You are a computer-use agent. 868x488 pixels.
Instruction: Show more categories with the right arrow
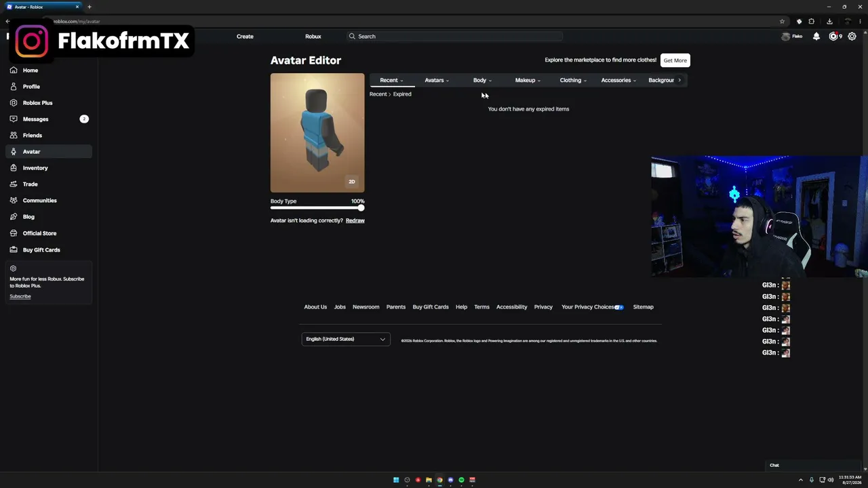[x=679, y=80]
